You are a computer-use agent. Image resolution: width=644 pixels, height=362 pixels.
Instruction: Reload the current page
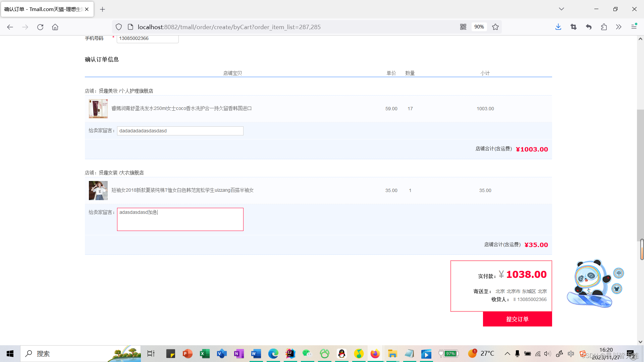coord(40,27)
